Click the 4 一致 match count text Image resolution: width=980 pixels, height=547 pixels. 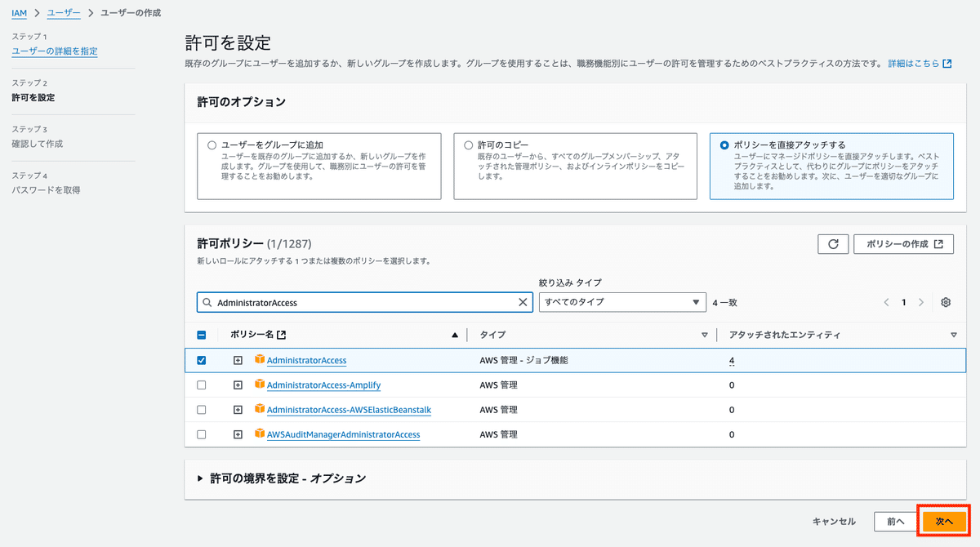(724, 302)
